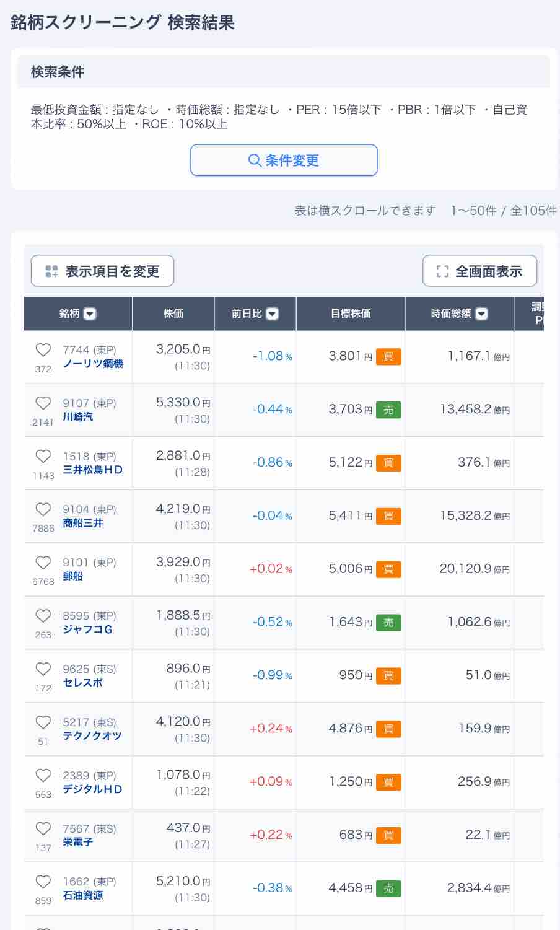Click the 買 badge for デジタルHD
The height and width of the screenshot is (930, 560).
pyautogui.click(x=388, y=783)
